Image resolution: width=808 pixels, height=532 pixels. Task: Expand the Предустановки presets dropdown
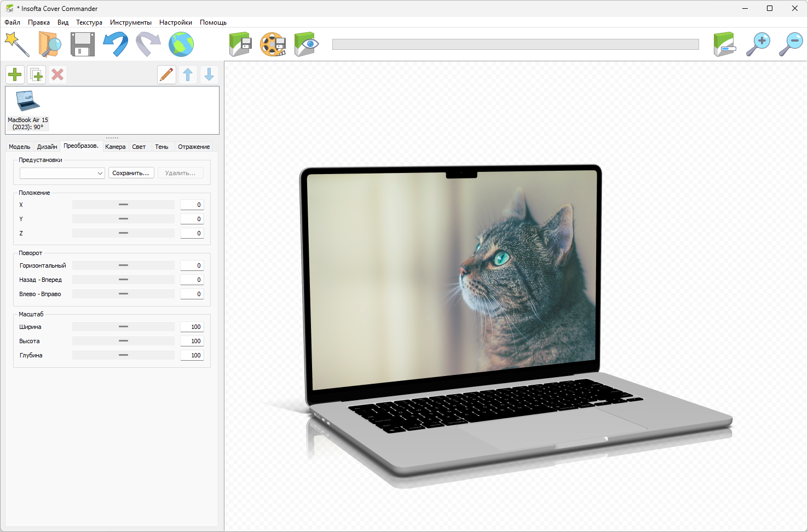(62, 173)
